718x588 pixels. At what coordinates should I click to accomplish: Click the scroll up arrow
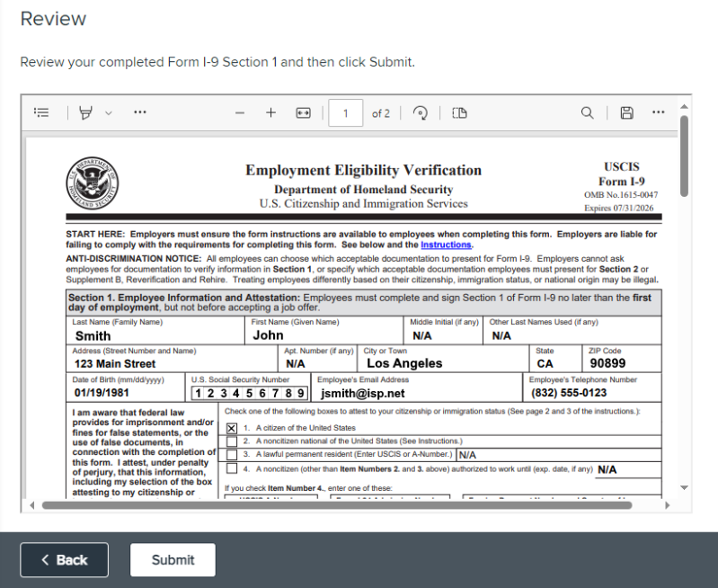pos(684,106)
